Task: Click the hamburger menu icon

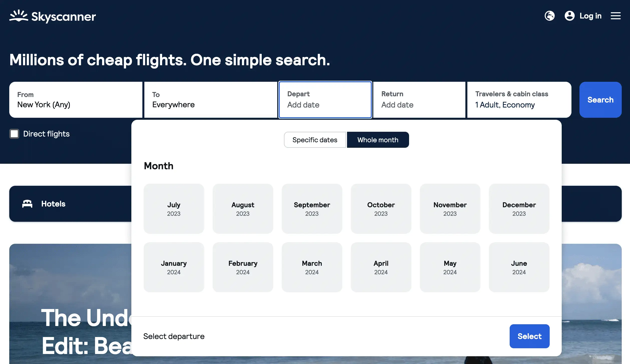Action: coord(616,15)
